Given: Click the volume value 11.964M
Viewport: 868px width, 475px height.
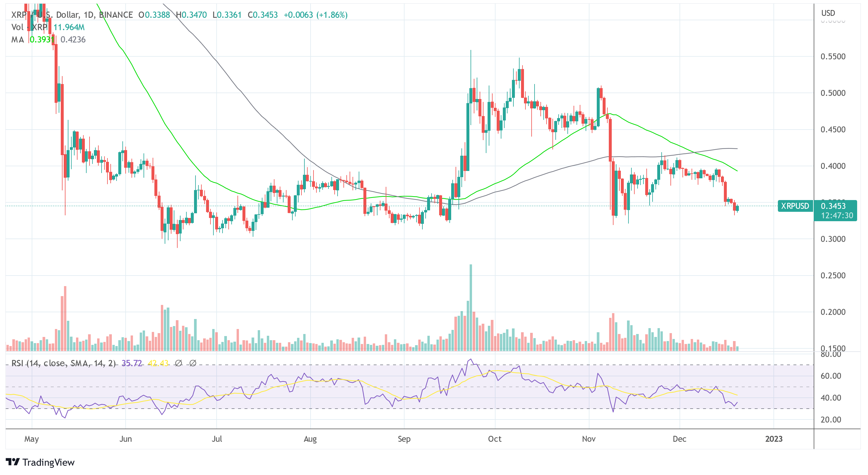Looking at the screenshot, I should (69, 27).
